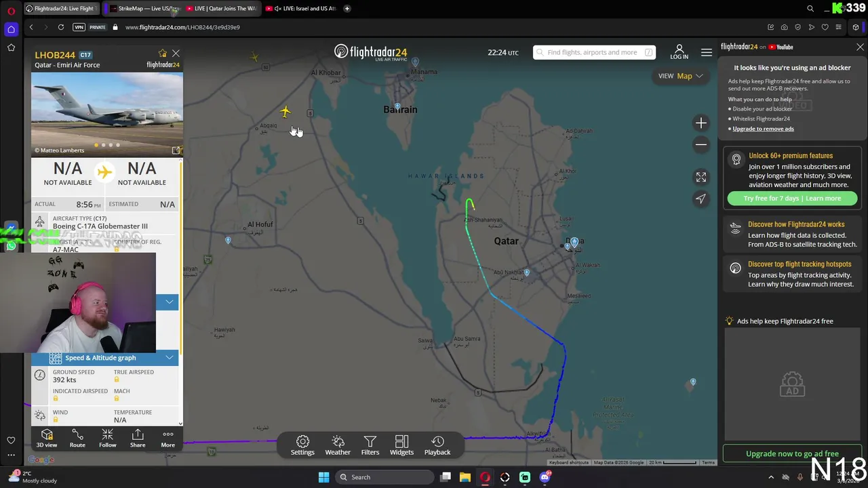This screenshot has height=488, width=868.
Task: Share this flight
Action: click(138, 438)
